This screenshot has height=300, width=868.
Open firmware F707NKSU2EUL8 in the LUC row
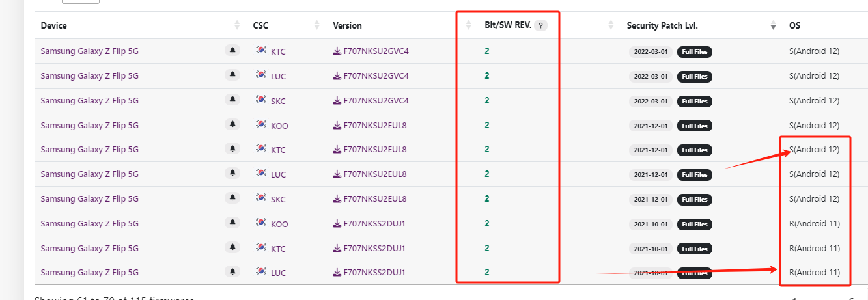pos(369,174)
